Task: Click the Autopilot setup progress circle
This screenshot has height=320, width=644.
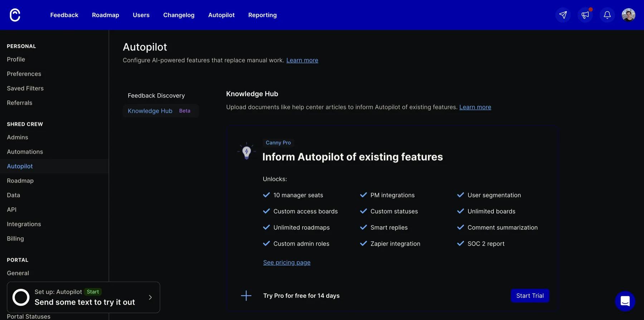Action: (21, 297)
